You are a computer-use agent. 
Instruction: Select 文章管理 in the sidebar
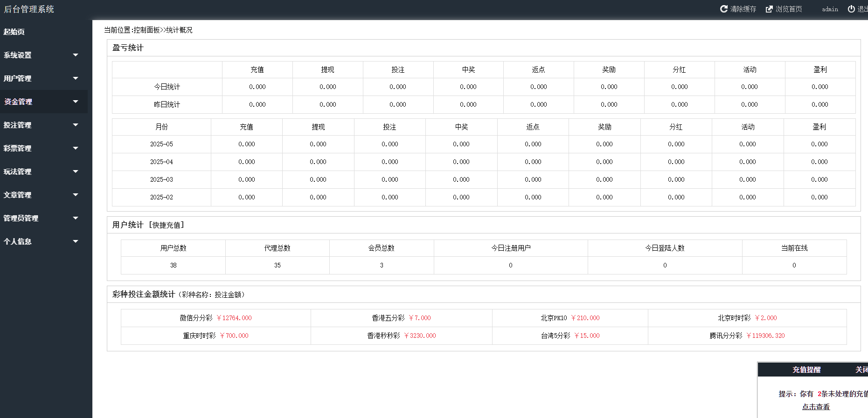(x=18, y=195)
